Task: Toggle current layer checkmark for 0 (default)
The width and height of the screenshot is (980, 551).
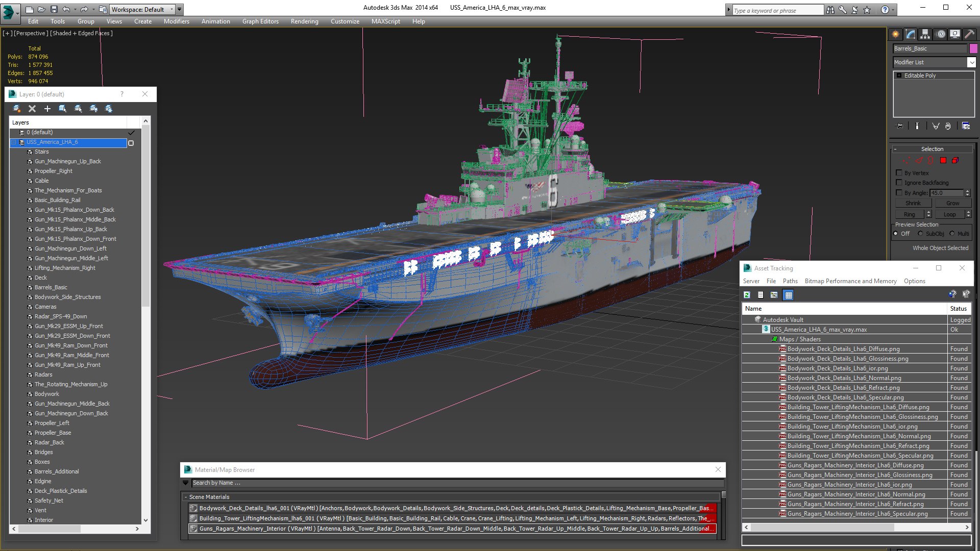Action: click(132, 133)
